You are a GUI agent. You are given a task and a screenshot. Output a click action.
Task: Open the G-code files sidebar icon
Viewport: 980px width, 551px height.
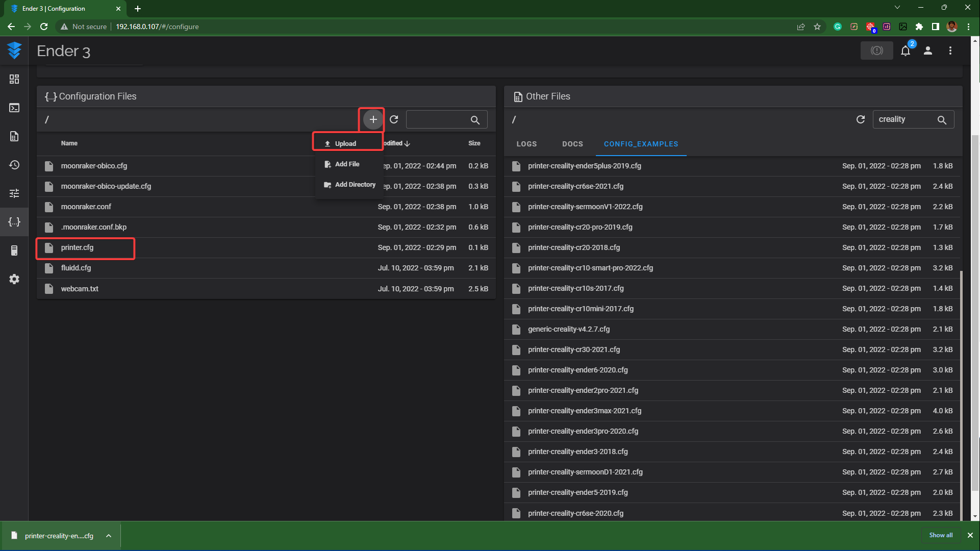[14, 136]
